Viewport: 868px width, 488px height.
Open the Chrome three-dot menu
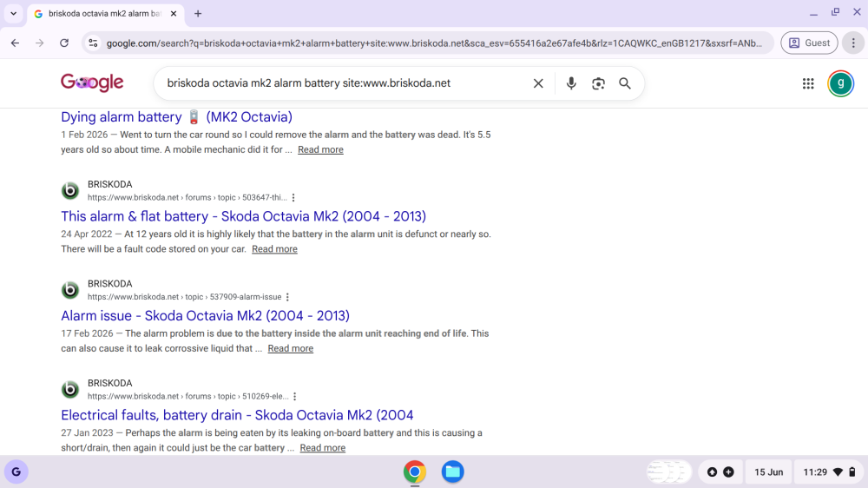(853, 43)
